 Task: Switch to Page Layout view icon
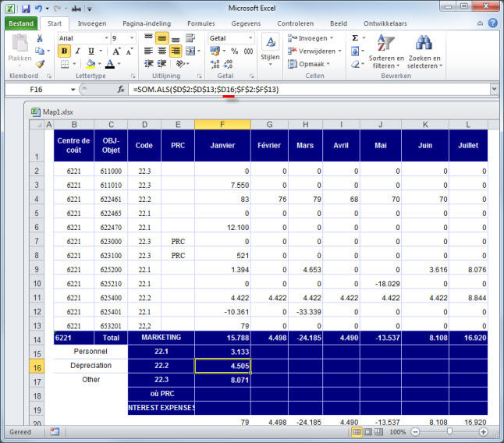pos(367,432)
